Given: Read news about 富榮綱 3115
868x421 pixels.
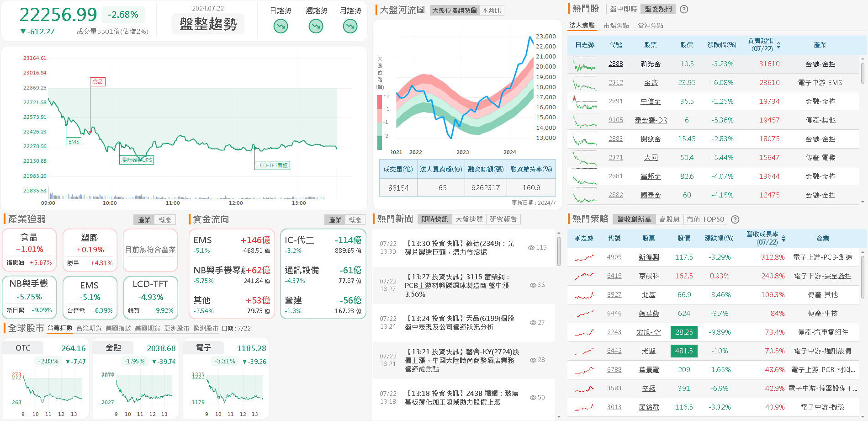Looking at the screenshot, I should (x=463, y=285).
